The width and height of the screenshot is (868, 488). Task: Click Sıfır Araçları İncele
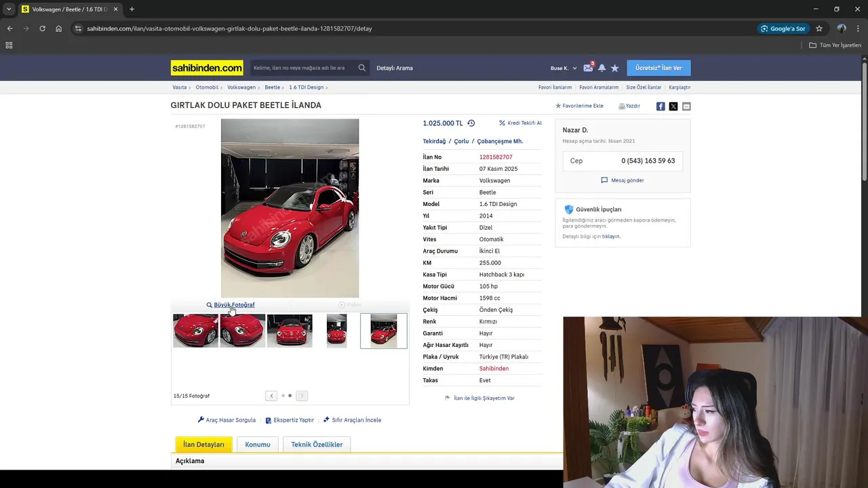click(352, 420)
